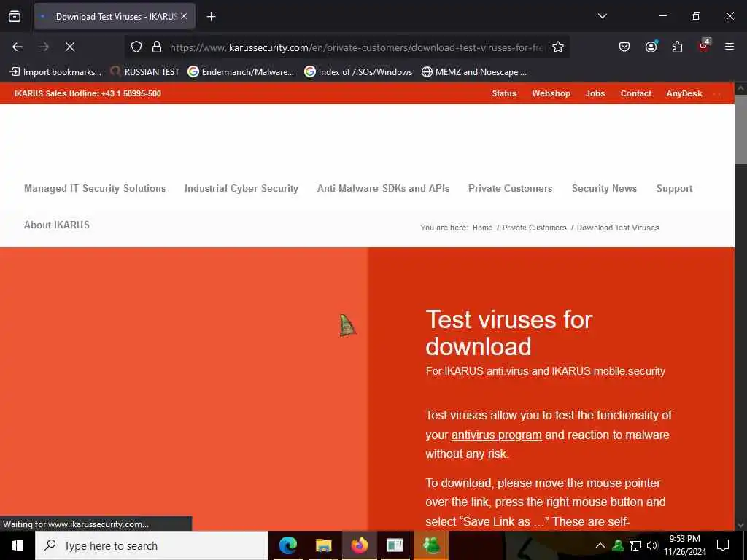Open the Jobs link
747x560 pixels.
[x=595, y=93]
